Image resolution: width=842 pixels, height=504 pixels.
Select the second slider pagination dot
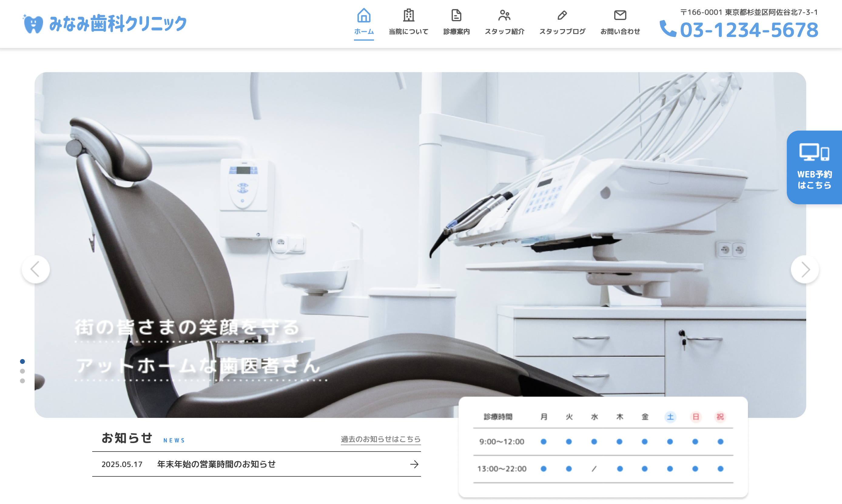click(x=22, y=371)
